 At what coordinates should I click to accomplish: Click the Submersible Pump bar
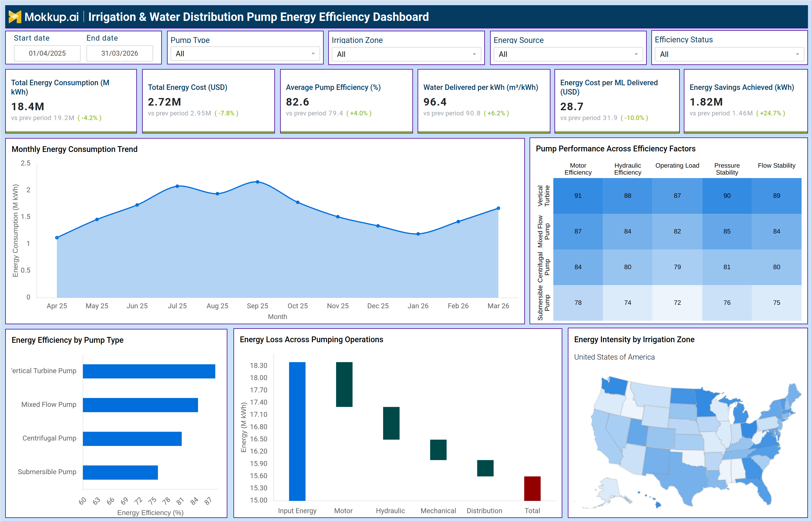coord(120,472)
